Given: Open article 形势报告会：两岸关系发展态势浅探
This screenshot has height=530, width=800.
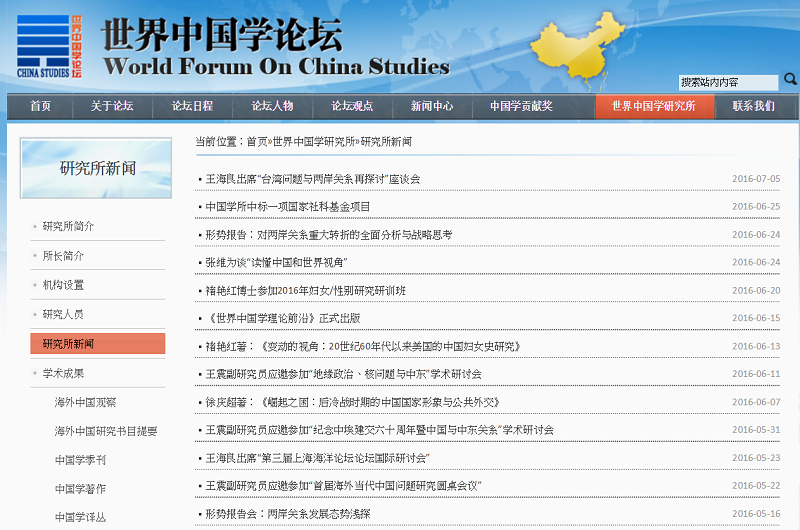Looking at the screenshot, I should pos(288,514).
